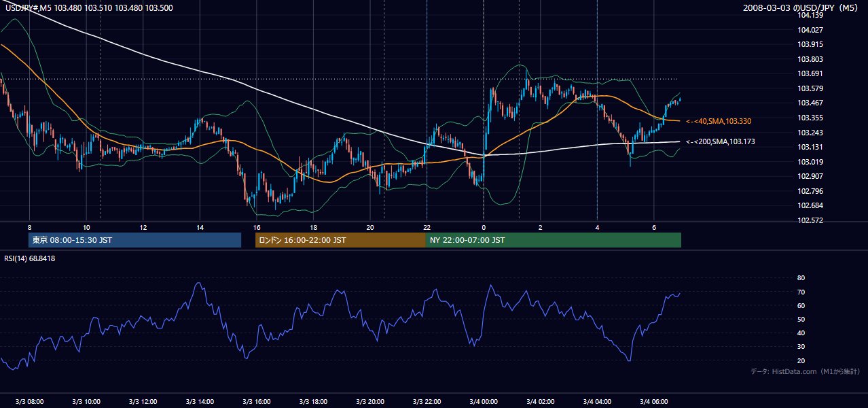868x408 pixels.
Task: Click the '3/3 20:00' bottom time label
Action: (x=370, y=401)
